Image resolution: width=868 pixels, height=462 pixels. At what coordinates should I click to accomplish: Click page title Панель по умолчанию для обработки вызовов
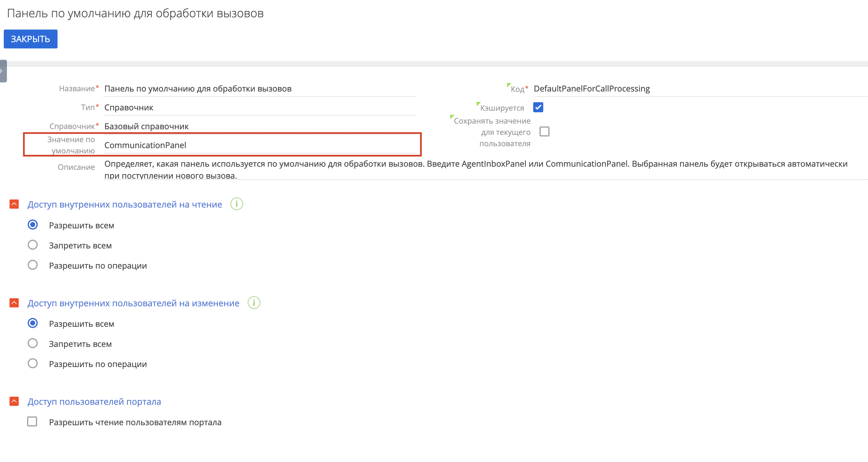click(x=135, y=14)
